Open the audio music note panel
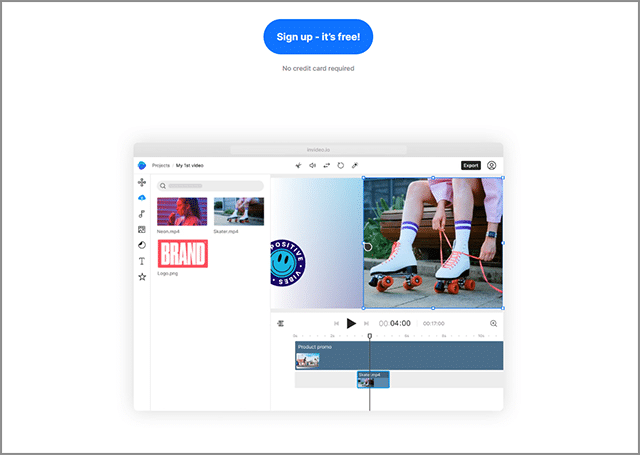Screen dimensions: 640x455 click(x=142, y=214)
